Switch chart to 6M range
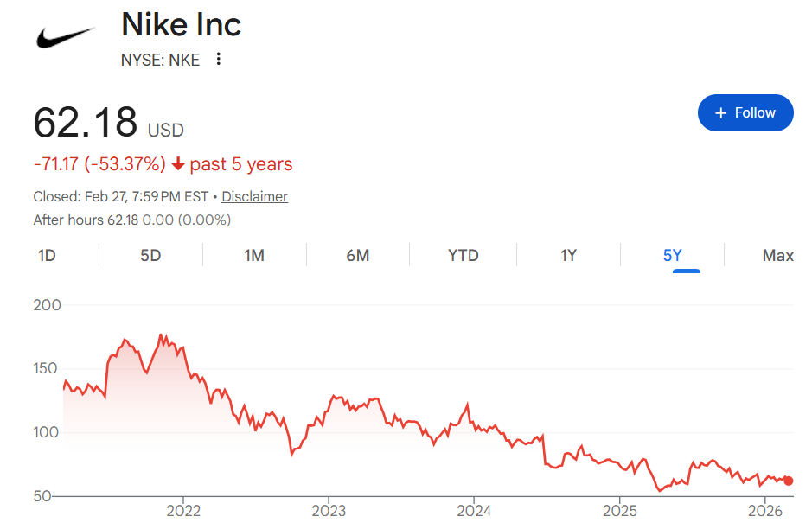 click(358, 255)
